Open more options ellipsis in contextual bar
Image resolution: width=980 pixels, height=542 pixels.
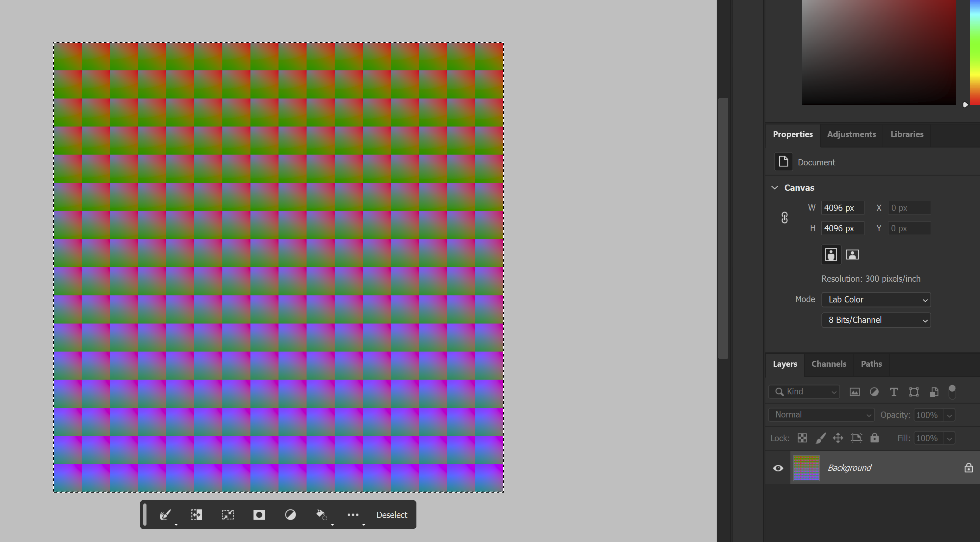353,515
